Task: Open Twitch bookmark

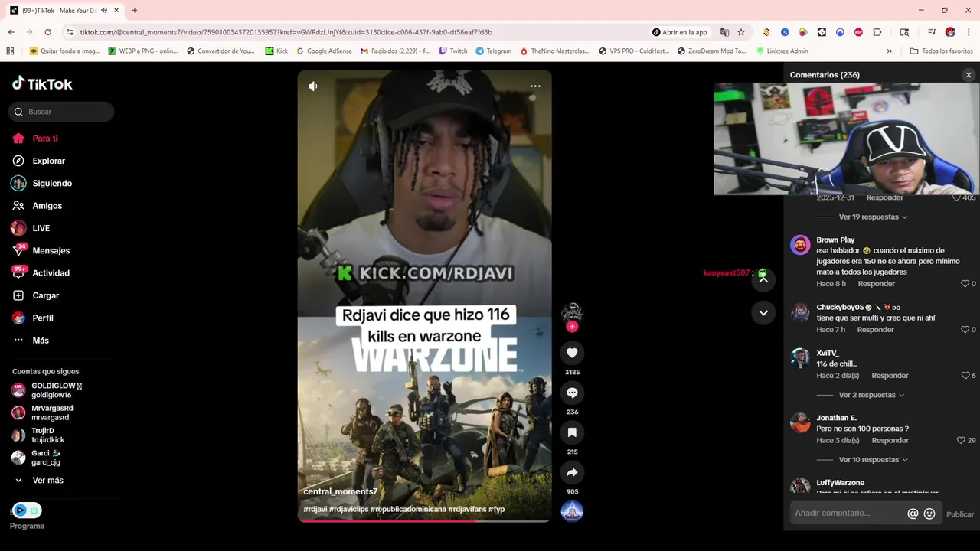Action: (453, 51)
